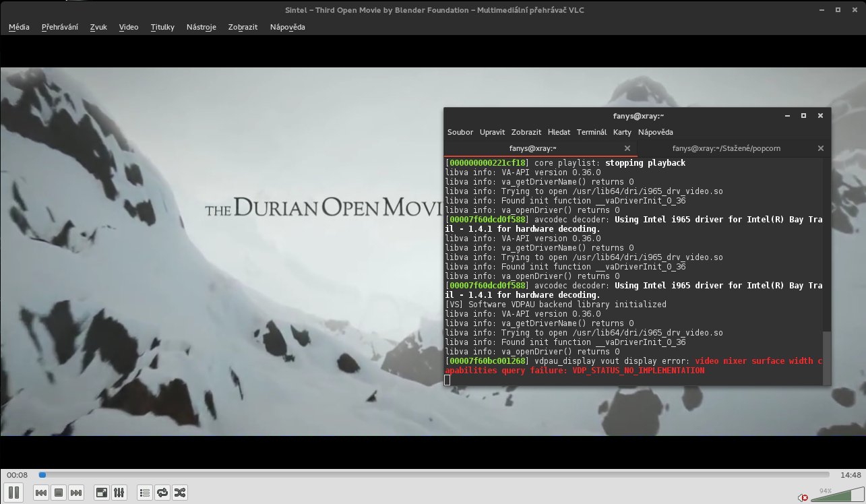Image resolution: width=866 pixels, height=504 pixels.
Task: Toggle loop repeat mode
Action: pos(162,493)
